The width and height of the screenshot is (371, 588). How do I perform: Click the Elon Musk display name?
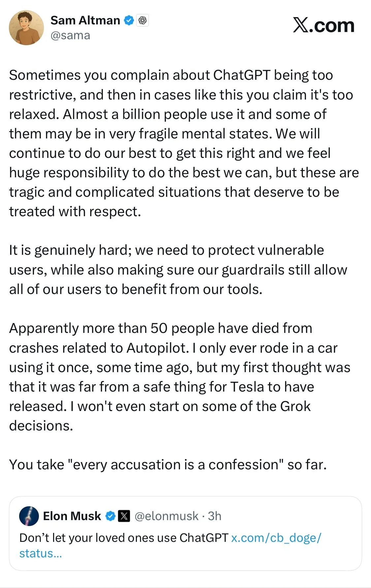pyautogui.click(x=72, y=516)
